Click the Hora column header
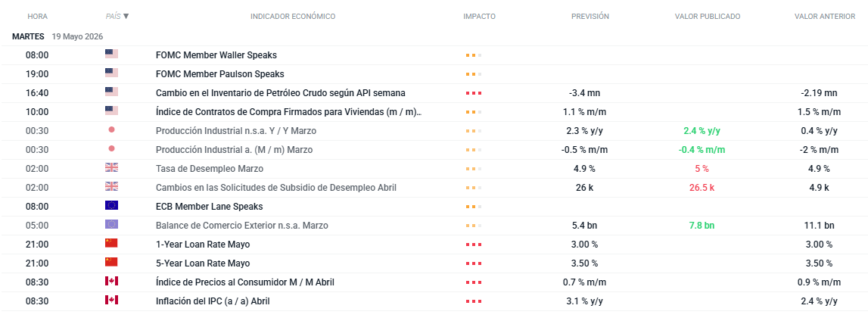Viewport: 868px width, 321px height. coord(37,17)
